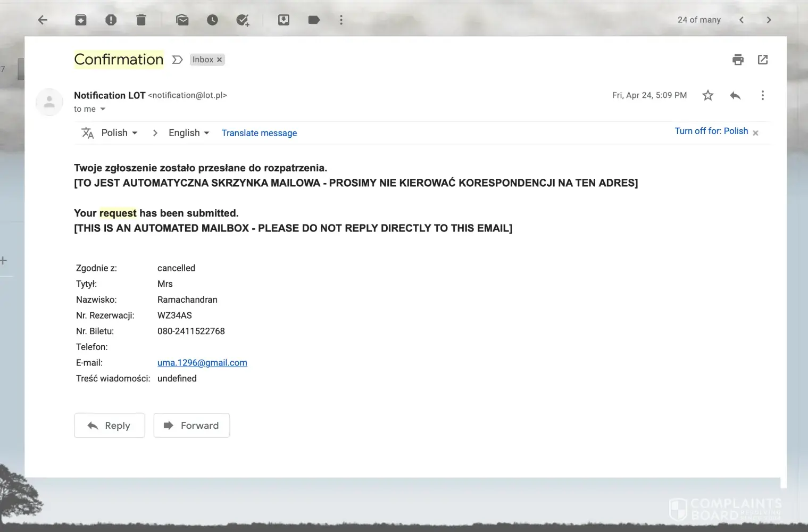The height and width of the screenshot is (532, 808).
Task: Click the Reply button below the message
Action: click(110, 426)
